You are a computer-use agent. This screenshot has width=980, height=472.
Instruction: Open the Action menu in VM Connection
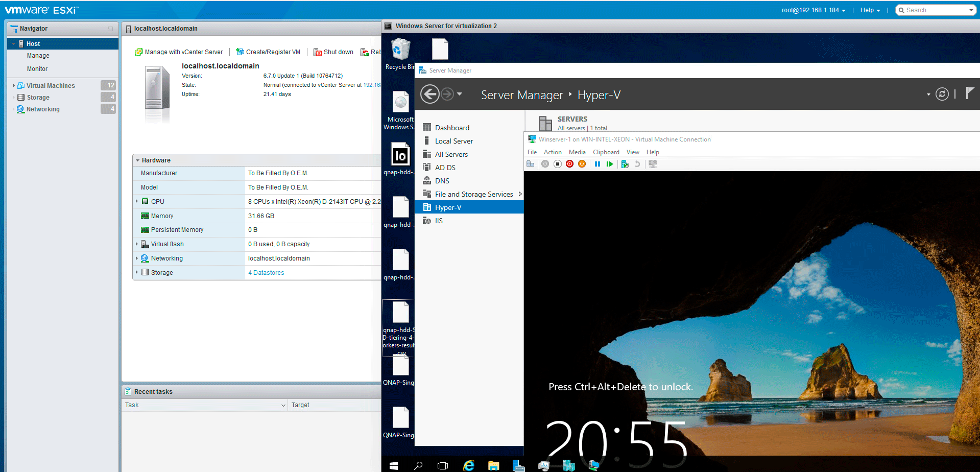pos(552,152)
